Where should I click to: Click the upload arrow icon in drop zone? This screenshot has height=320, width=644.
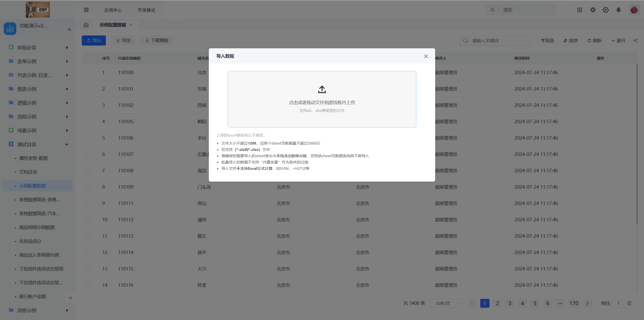[322, 89]
